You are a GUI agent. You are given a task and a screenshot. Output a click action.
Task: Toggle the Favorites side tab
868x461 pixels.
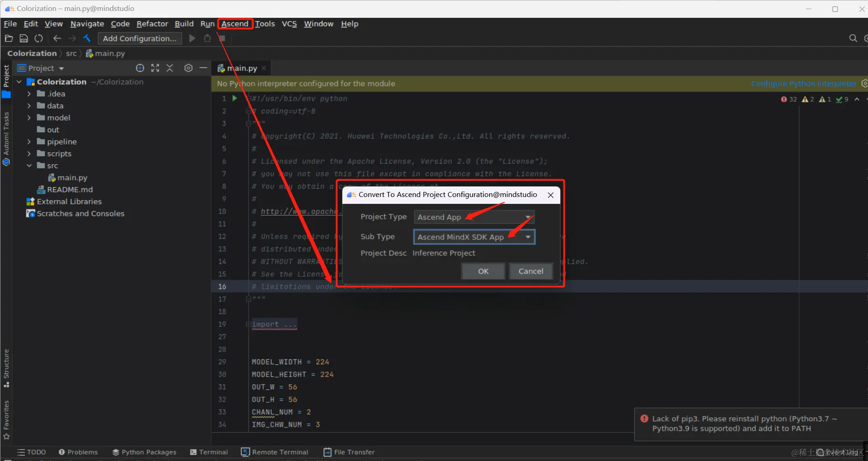pos(6,420)
